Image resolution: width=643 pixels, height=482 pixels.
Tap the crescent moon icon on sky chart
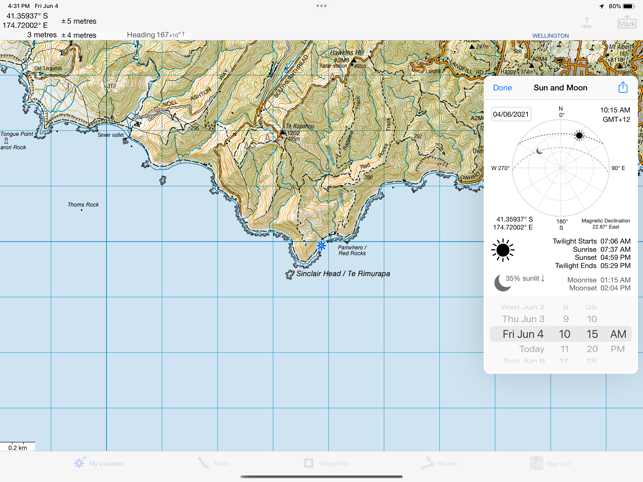tap(540, 151)
